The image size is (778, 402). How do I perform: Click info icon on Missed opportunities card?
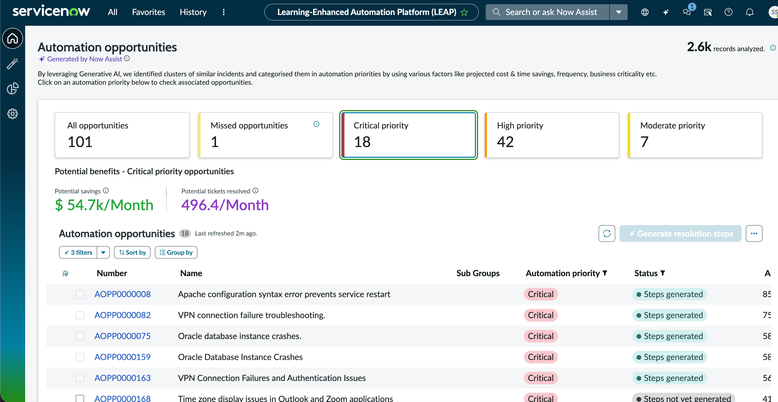coord(317,124)
